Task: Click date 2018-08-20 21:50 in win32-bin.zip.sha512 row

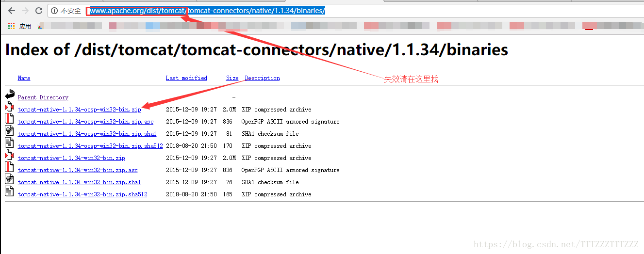Action: (x=191, y=194)
